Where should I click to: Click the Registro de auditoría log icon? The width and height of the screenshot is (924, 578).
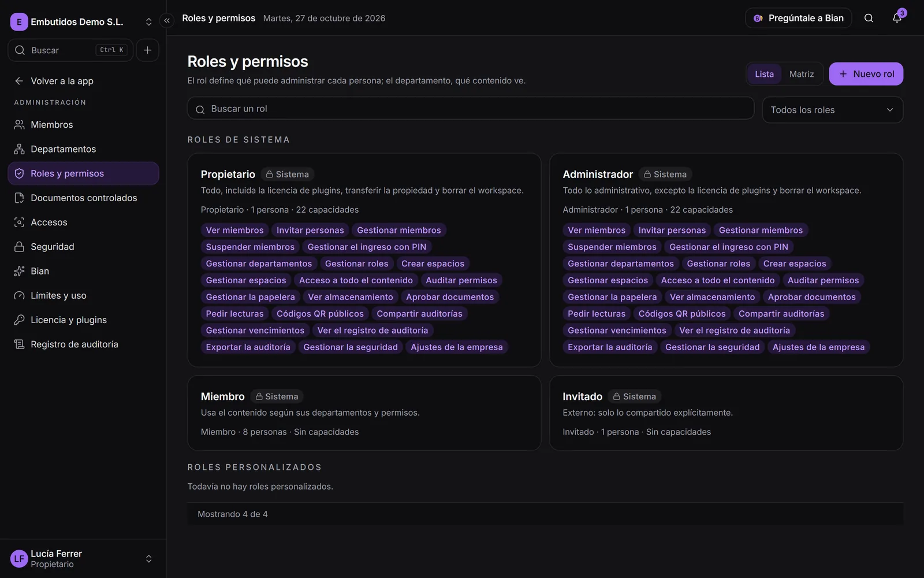pyautogui.click(x=19, y=344)
